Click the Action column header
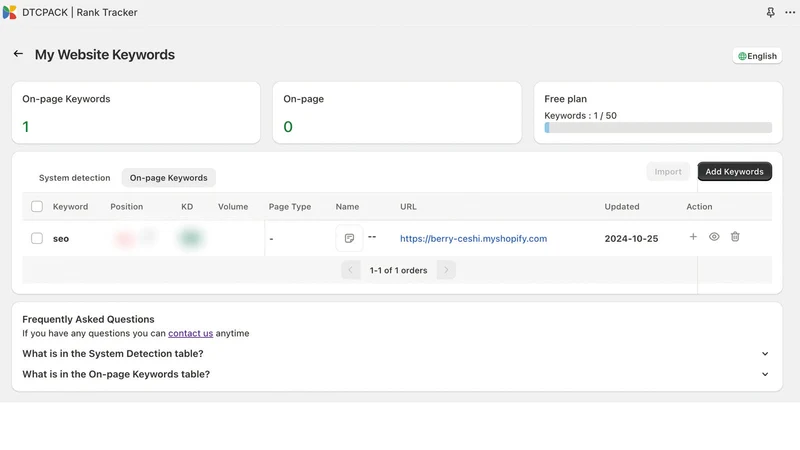 699,207
